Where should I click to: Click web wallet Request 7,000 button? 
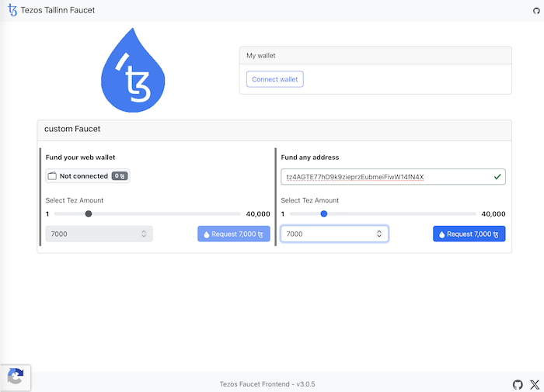click(234, 234)
